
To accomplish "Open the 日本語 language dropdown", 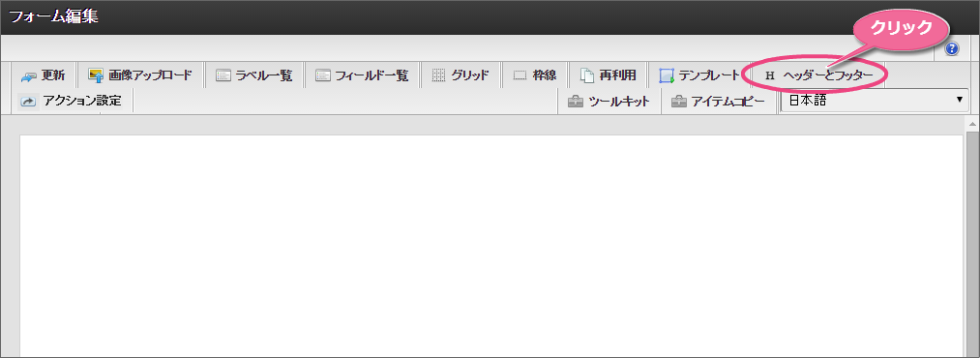I will pyautogui.click(x=875, y=100).
